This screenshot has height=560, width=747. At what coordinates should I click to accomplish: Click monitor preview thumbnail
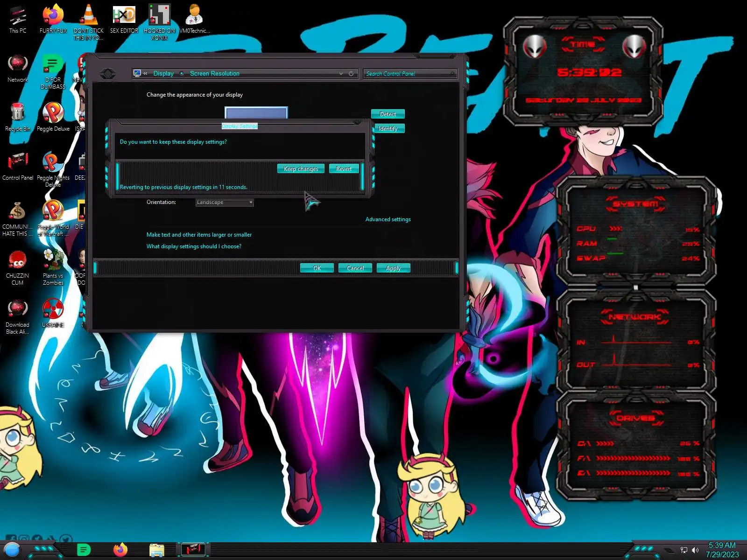click(256, 112)
